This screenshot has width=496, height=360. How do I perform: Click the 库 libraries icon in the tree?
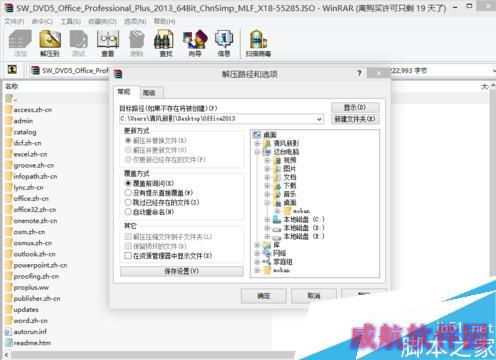click(x=267, y=245)
